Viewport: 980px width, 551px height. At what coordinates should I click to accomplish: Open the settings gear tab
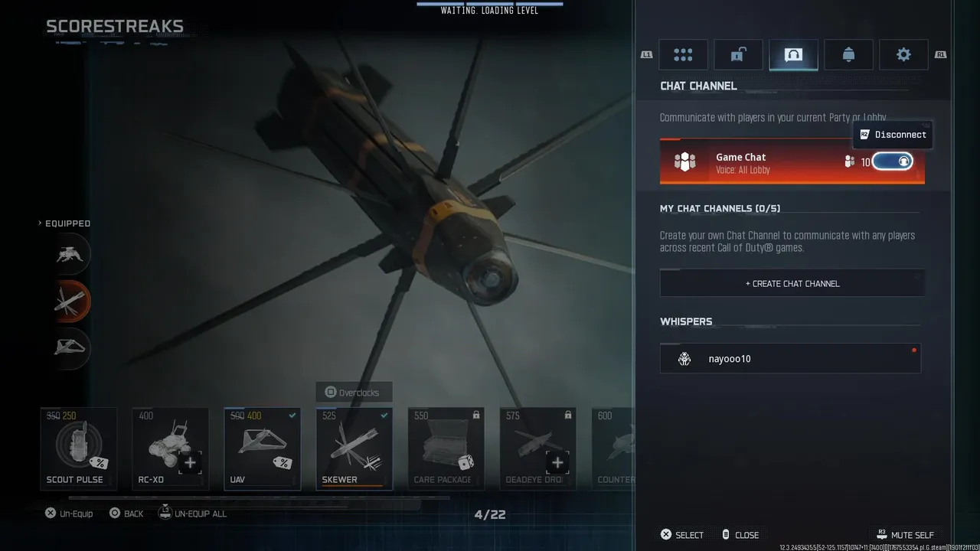(903, 55)
